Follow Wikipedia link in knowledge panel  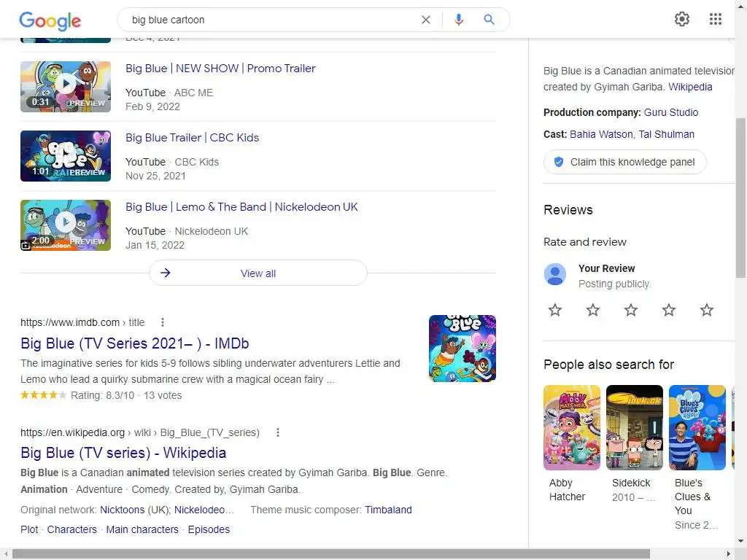(690, 87)
